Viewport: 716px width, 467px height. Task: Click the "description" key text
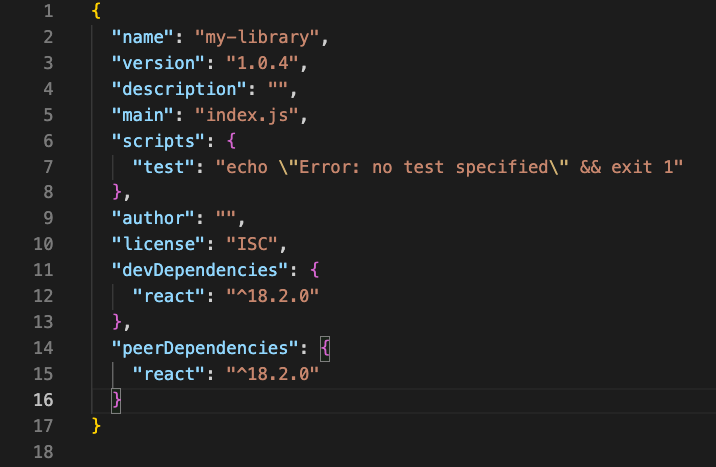tap(179, 89)
